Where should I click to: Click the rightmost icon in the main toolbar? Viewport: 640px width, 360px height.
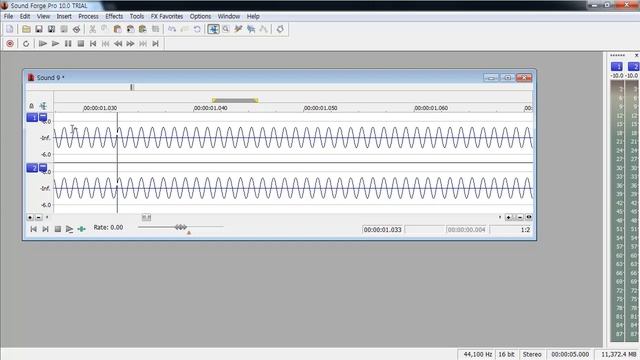(x=280, y=29)
